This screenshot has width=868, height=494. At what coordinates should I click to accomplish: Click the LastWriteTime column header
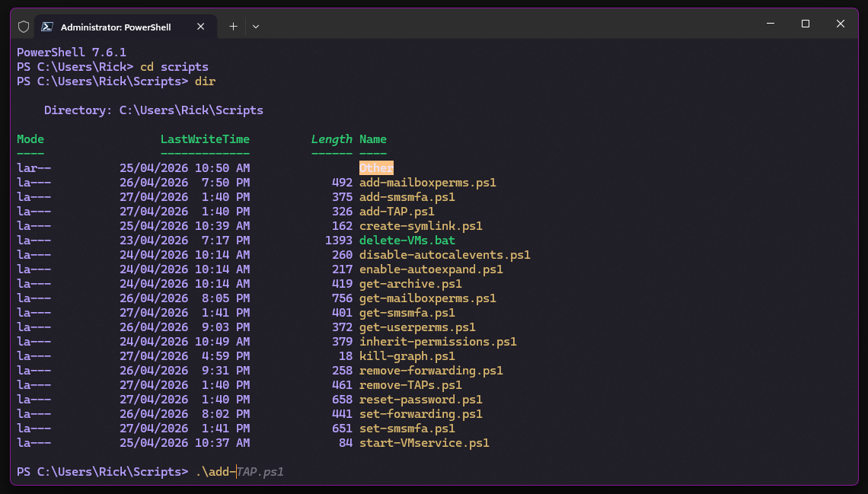pyautogui.click(x=205, y=139)
